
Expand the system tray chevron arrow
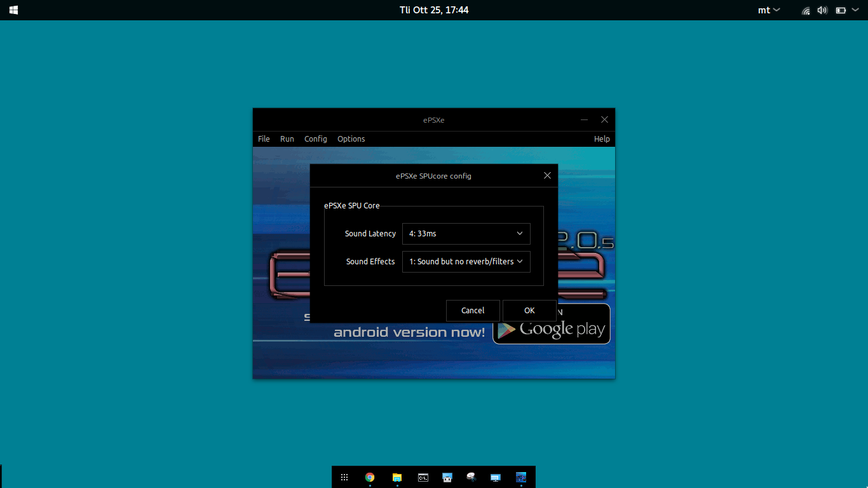857,10
